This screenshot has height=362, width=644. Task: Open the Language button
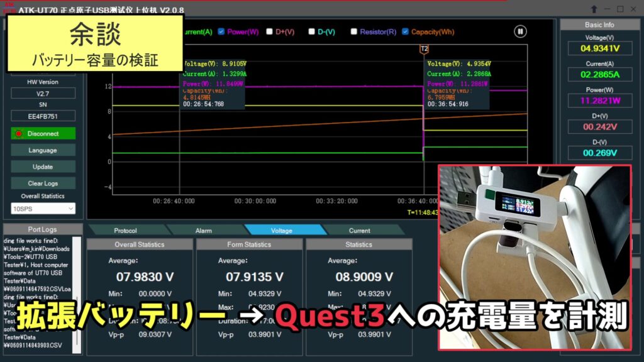[x=43, y=150]
